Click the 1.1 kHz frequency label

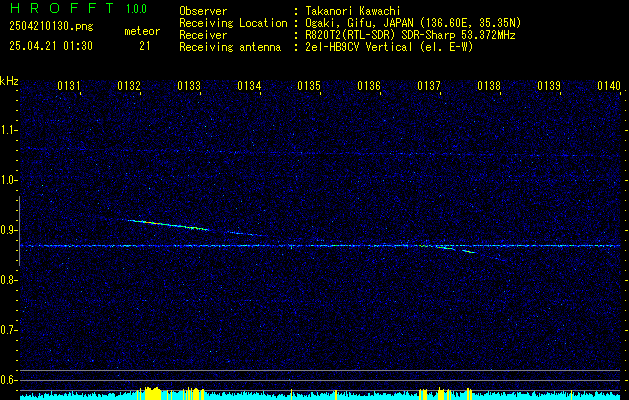pos(8,130)
